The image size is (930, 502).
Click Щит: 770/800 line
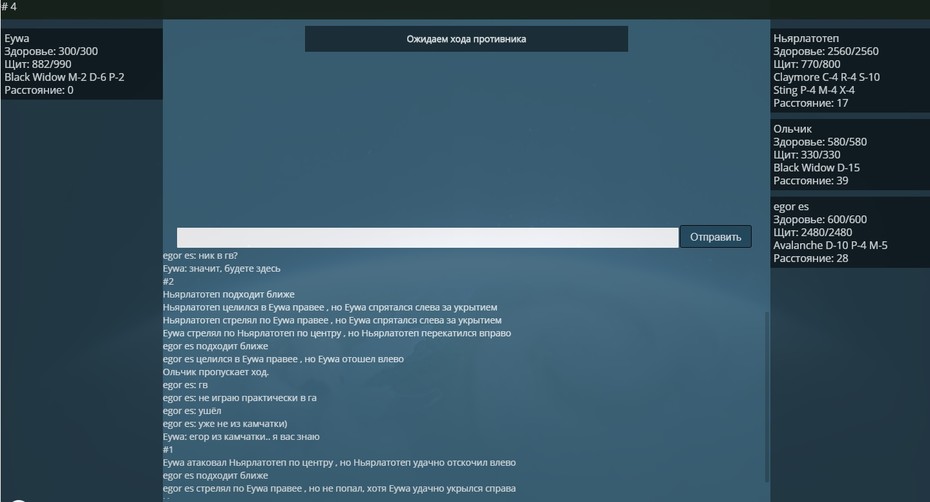(807, 65)
